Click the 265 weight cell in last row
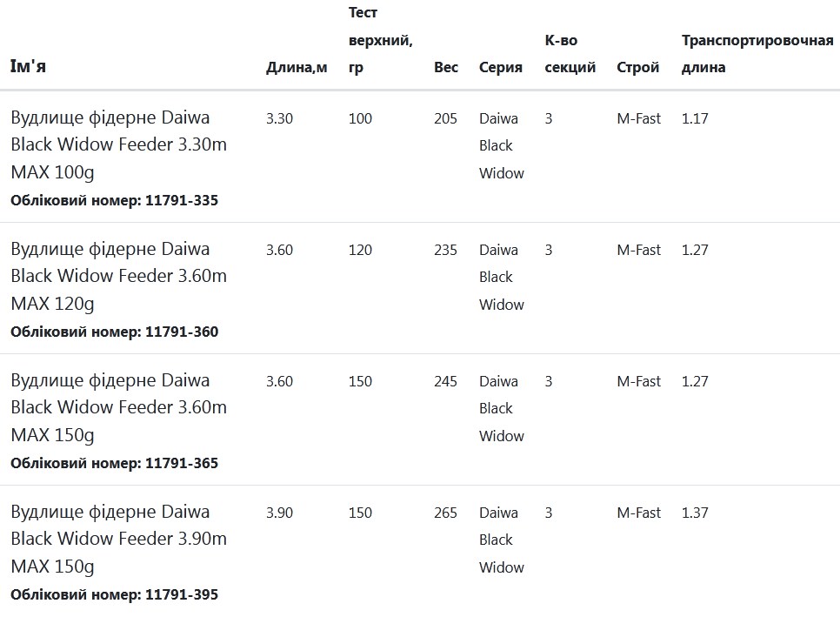 pos(445,513)
